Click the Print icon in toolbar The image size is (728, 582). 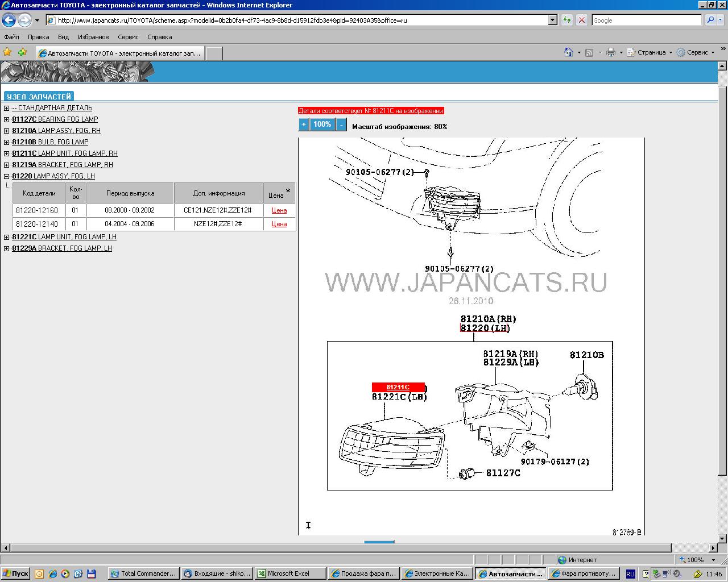611,52
